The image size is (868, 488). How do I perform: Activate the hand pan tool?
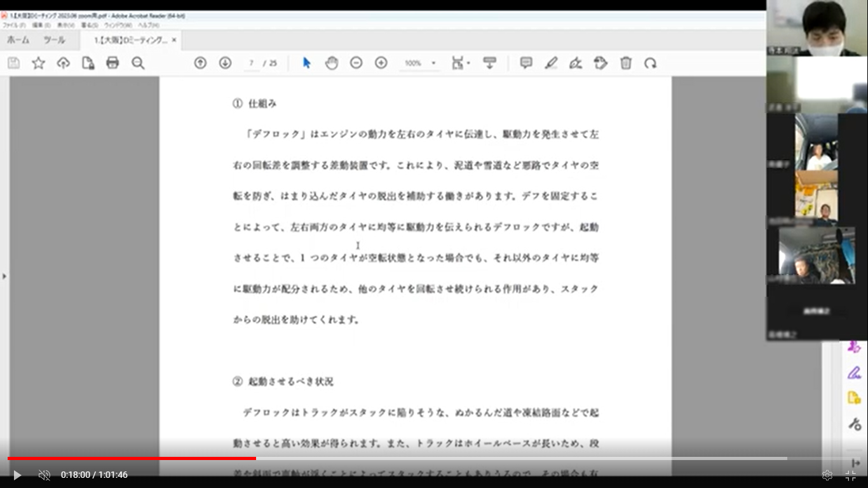tap(332, 63)
